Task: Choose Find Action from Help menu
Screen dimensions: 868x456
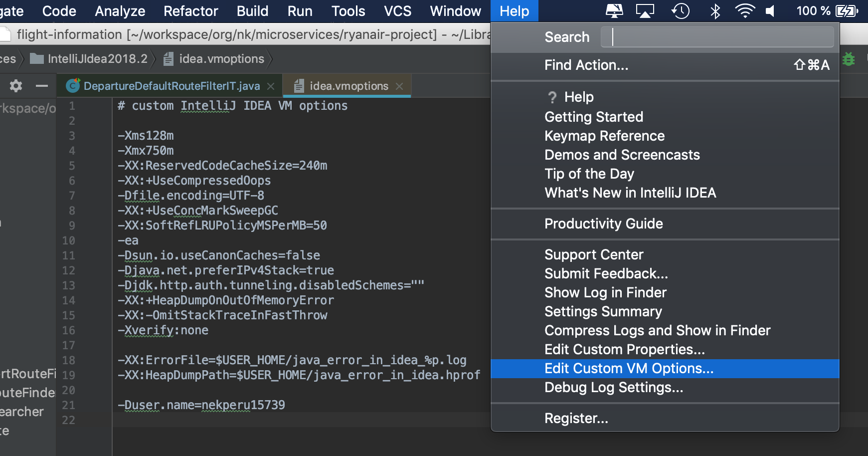Action: tap(665, 65)
